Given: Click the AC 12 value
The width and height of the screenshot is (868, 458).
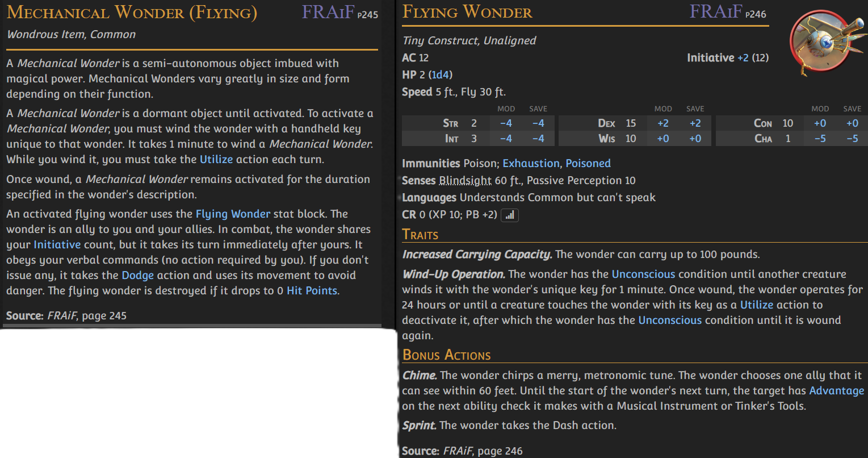Looking at the screenshot, I should pyautogui.click(x=415, y=58).
